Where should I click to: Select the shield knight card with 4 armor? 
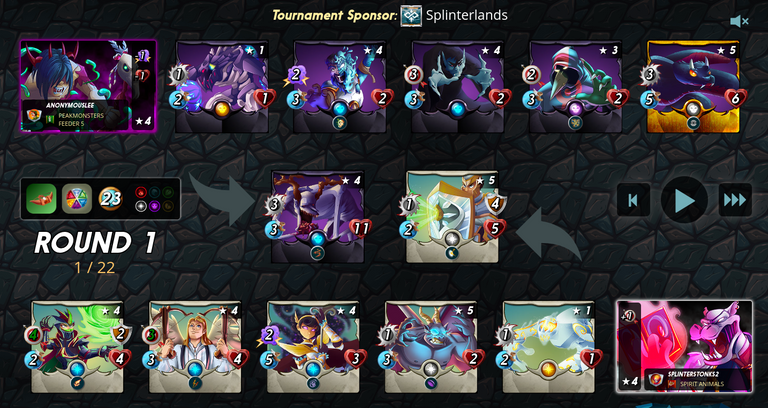pyautogui.click(x=453, y=217)
